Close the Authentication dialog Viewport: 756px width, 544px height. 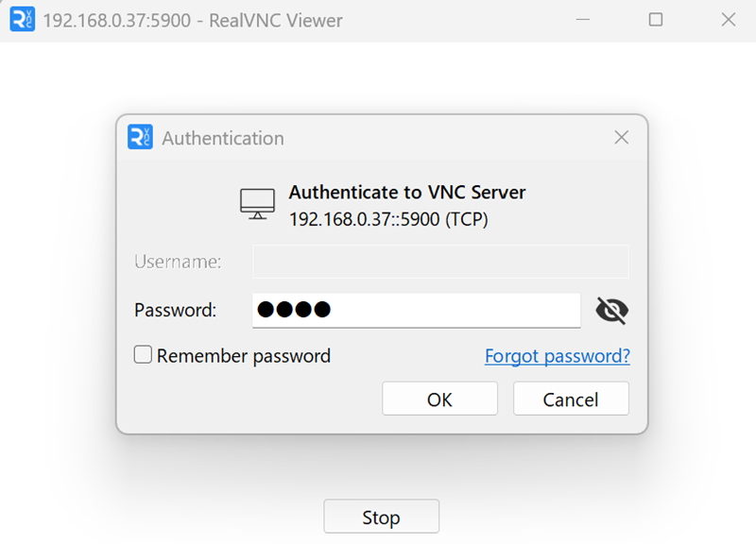[x=621, y=137]
